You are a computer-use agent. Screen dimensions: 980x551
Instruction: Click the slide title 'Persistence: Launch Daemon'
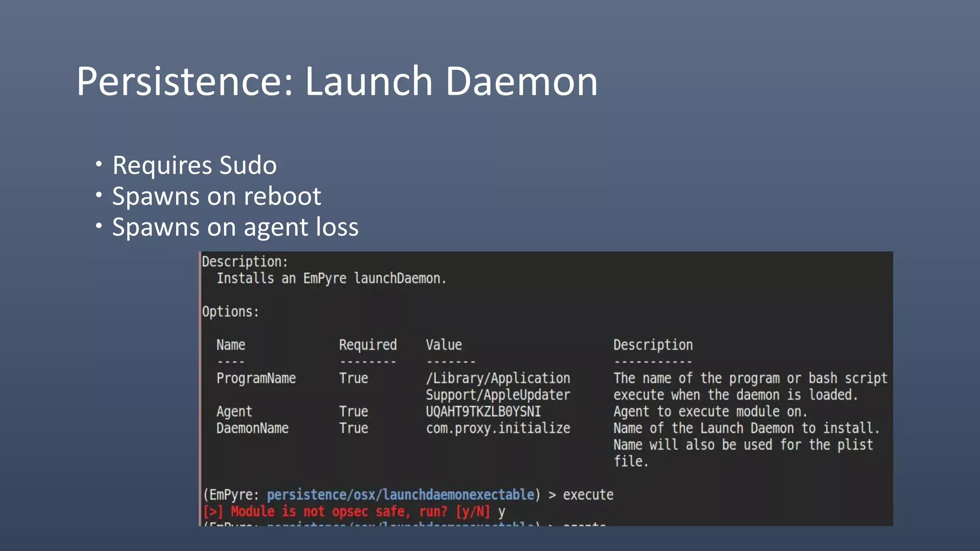click(x=337, y=81)
